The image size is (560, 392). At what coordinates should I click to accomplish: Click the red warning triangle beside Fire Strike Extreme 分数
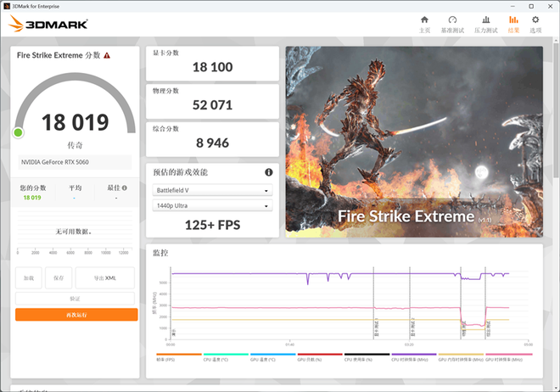coord(107,55)
